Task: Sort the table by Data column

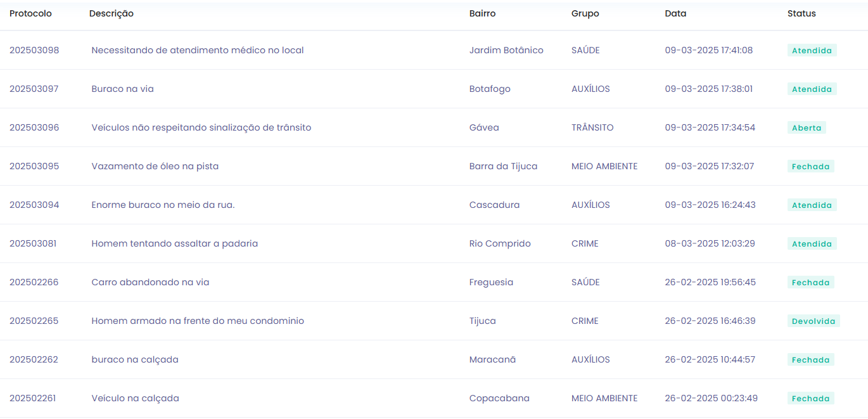Action: coord(675,13)
